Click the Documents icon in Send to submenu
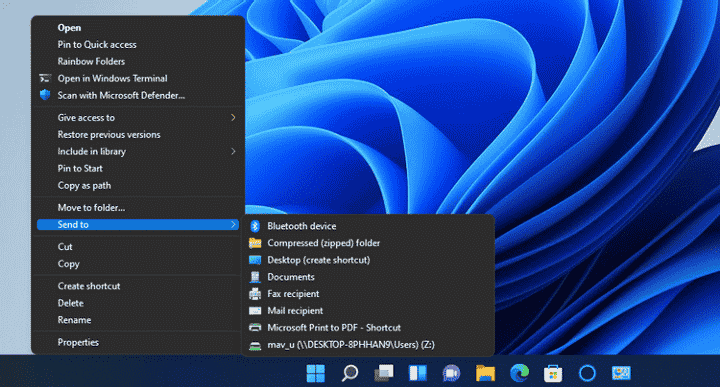The height and width of the screenshot is (387, 720). [255, 277]
